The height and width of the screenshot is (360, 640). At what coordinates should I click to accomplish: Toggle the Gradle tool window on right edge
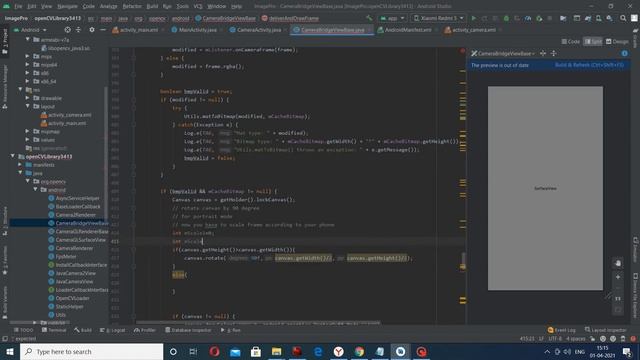(x=635, y=38)
